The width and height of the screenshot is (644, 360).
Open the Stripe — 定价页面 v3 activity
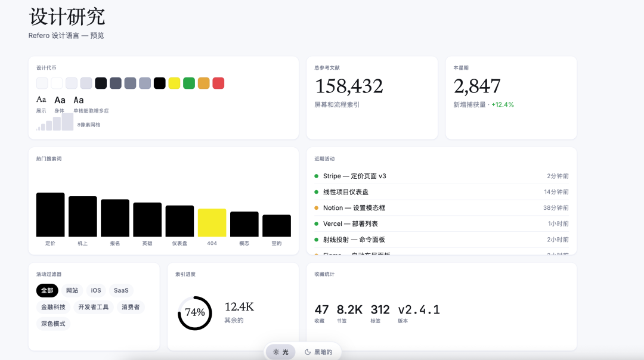tap(441, 176)
